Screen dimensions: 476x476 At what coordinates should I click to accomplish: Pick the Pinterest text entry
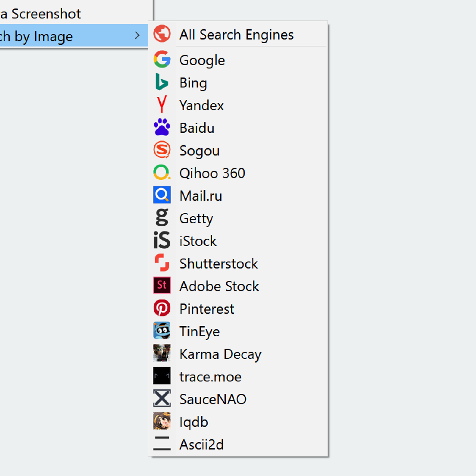207,309
